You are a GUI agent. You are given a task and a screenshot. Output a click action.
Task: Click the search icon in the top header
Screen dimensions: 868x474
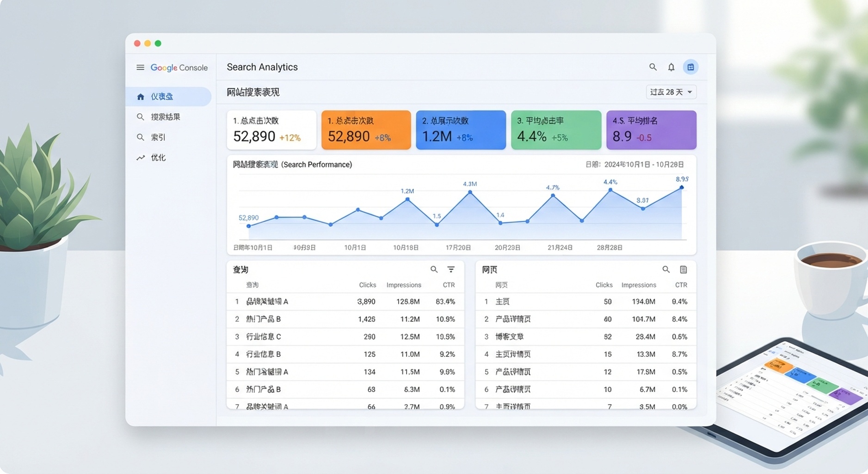tap(653, 67)
